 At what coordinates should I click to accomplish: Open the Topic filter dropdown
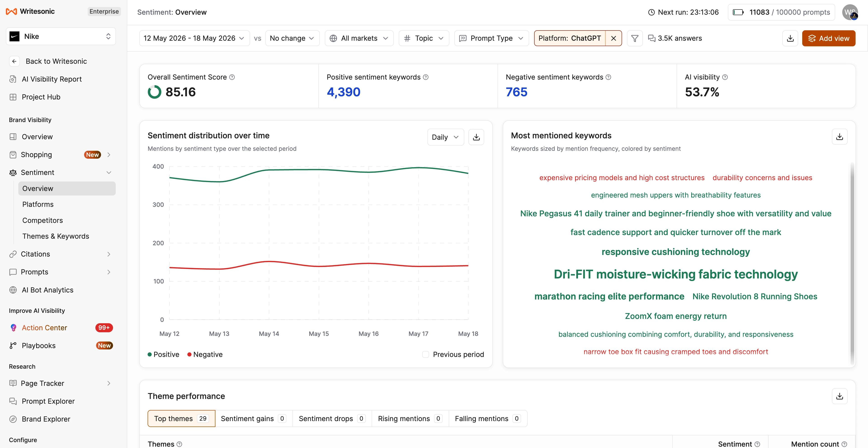[424, 38]
